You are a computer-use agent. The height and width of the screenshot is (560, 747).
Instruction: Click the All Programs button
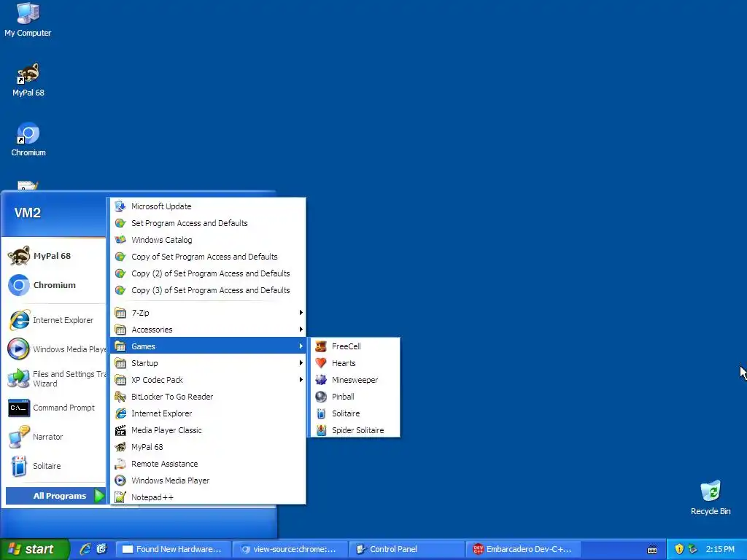tap(55, 496)
